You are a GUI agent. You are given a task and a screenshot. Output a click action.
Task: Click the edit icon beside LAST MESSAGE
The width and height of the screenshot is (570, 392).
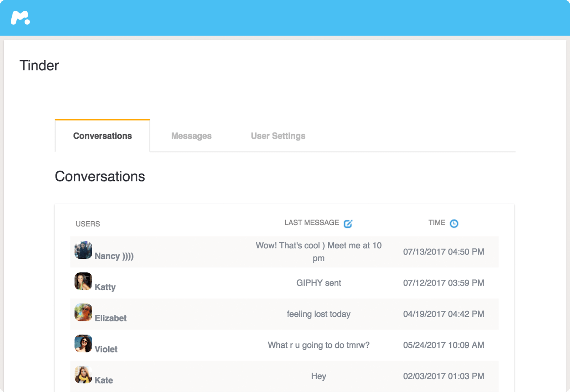348,223
